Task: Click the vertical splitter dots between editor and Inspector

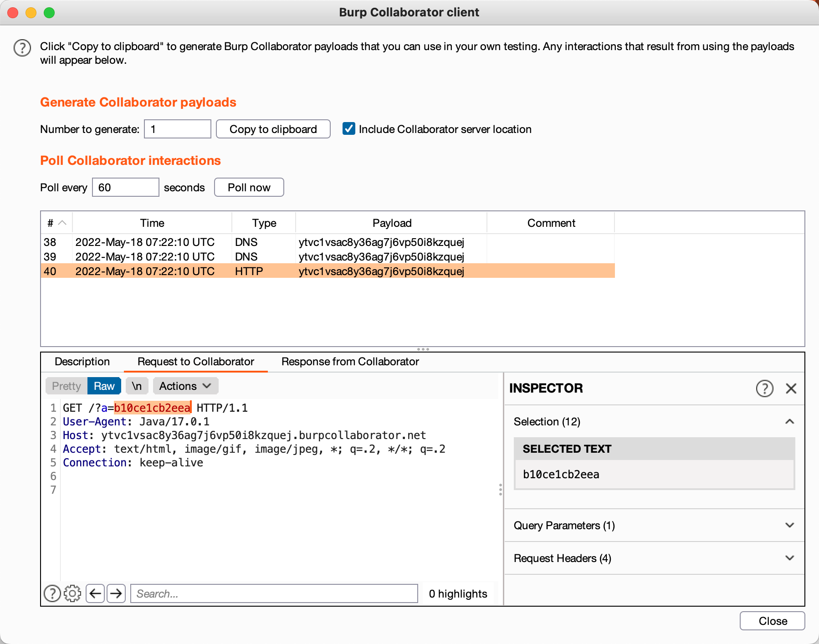Action: tap(501, 490)
